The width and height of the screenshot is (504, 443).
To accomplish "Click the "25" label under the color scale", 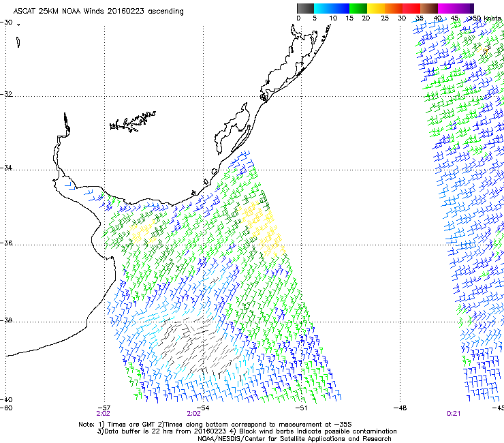I will click(385, 18).
